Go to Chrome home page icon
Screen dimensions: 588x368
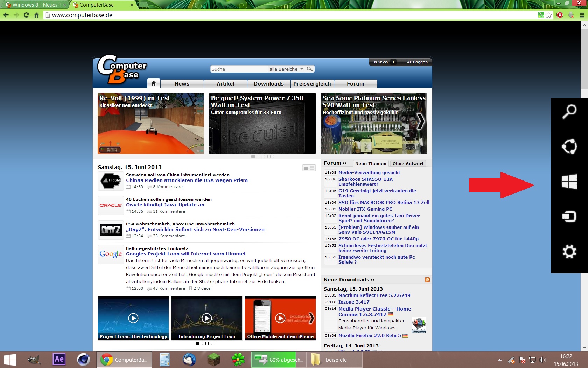pos(36,15)
